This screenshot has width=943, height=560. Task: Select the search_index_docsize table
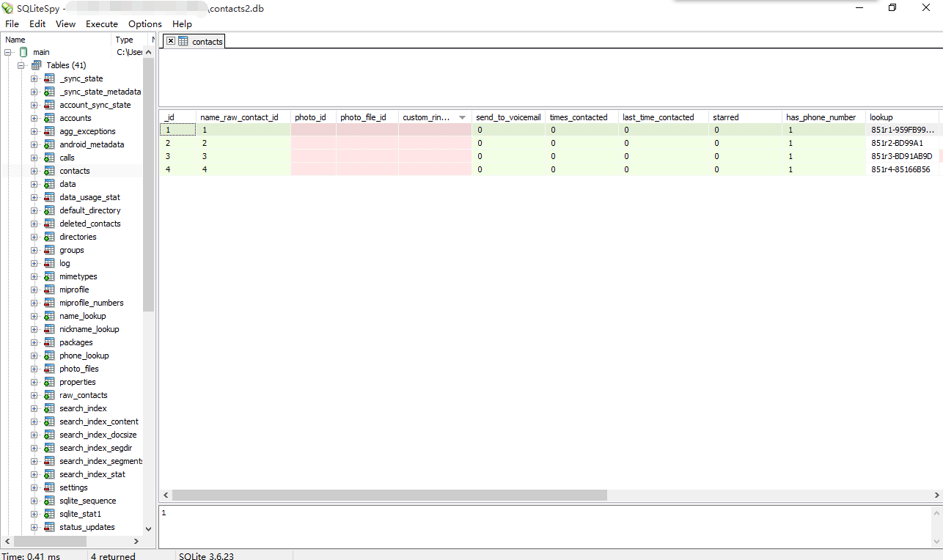pyautogui.click(x=98, y=435)
